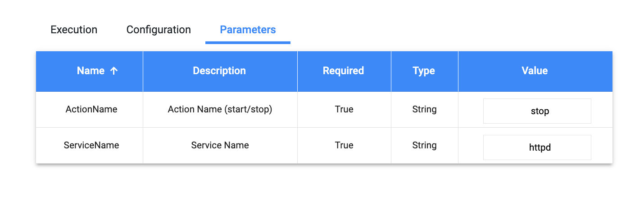The image size is (644, 214).
Task: Sort by the Name column header
Action: (x=91, y=71)
